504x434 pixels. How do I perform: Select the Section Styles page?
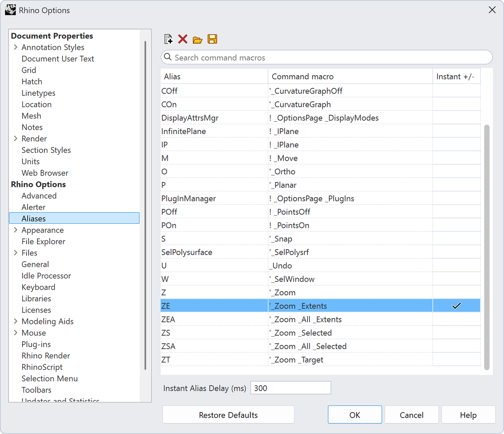click(x=46, y=150)
